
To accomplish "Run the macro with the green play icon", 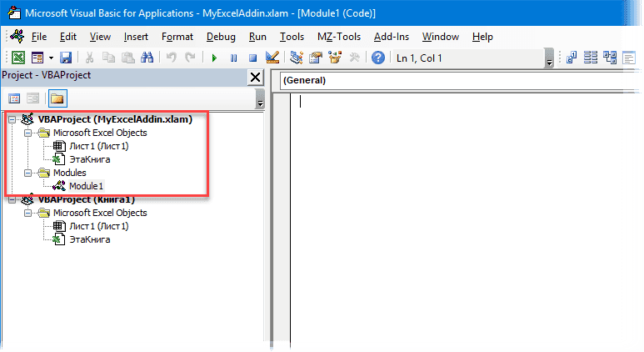I will [x=214, y=58].
